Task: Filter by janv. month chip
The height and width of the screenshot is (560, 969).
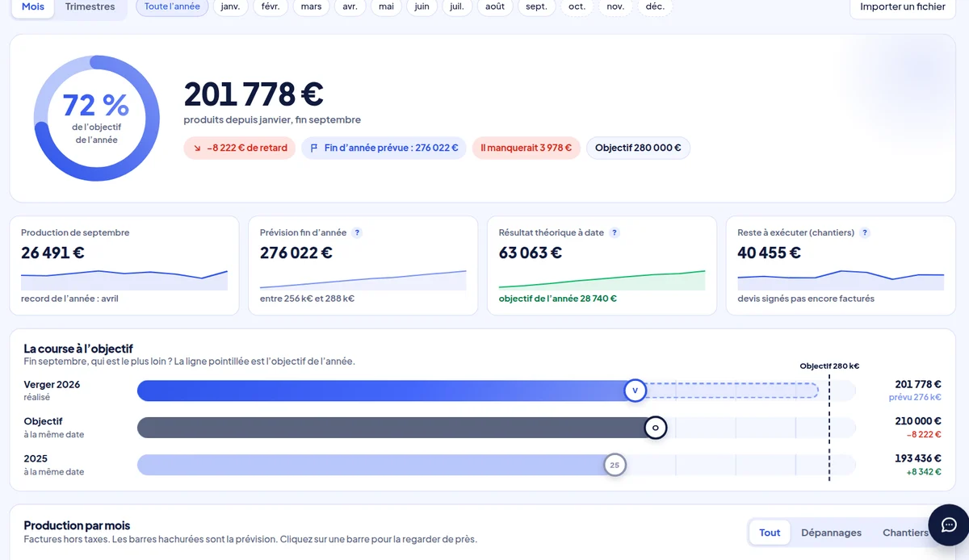Action: (231, 6)
